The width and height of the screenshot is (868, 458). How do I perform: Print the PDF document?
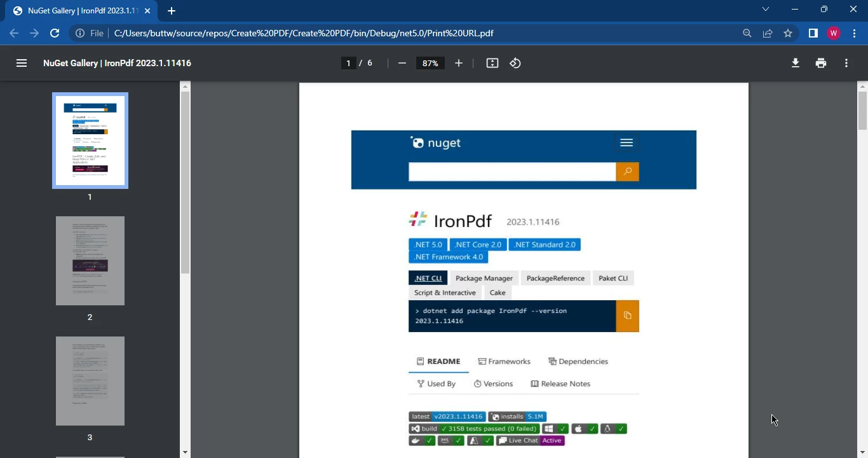coord(821,63)
